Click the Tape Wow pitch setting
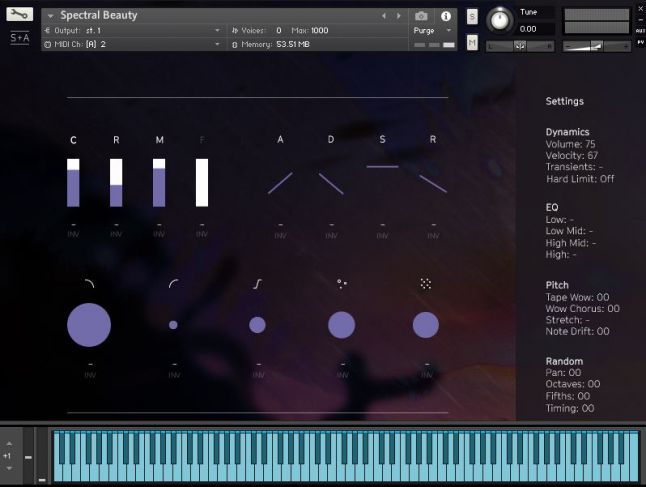Screen dimensions: 646x487 point(577,297)
